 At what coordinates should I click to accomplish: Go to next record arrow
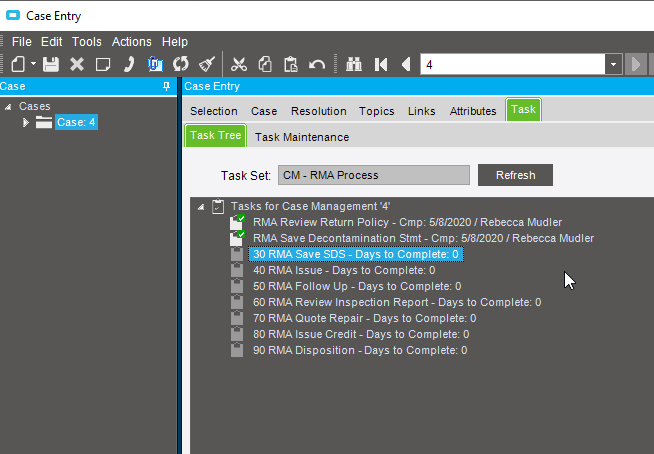(x=636, y=65)
